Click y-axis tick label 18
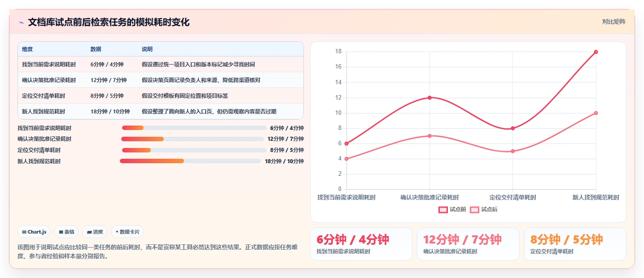Image resolution: width=644 pixels, height=278 pixels. pyautogui.click(x=338, y=52)
